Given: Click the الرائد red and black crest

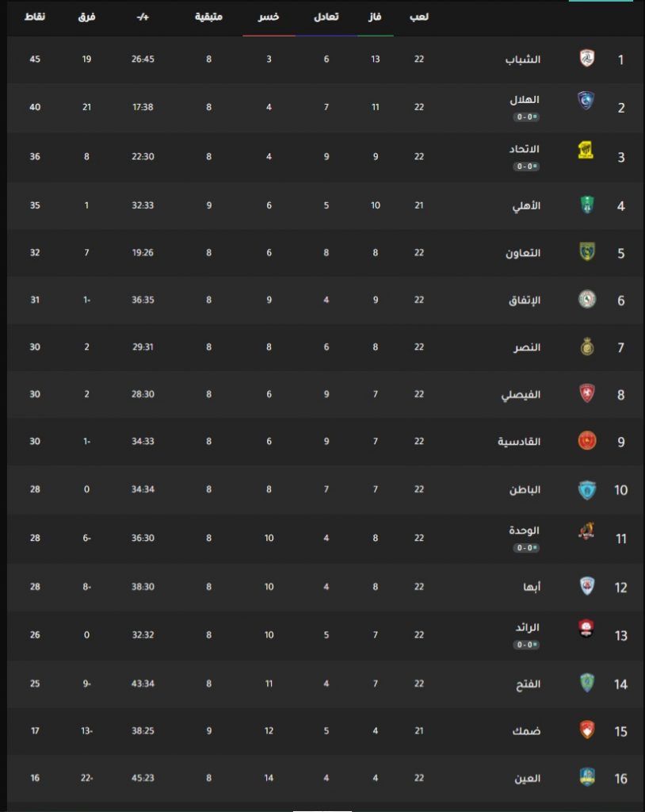Looking at the screenshot, I should (586, 628).
